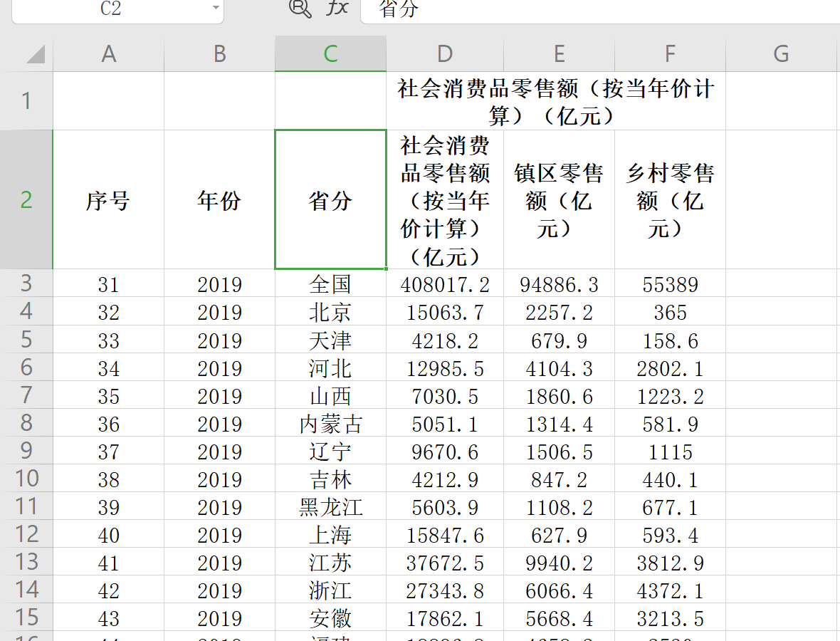
Task: Select column D header
Action: (x=445, y=53)
